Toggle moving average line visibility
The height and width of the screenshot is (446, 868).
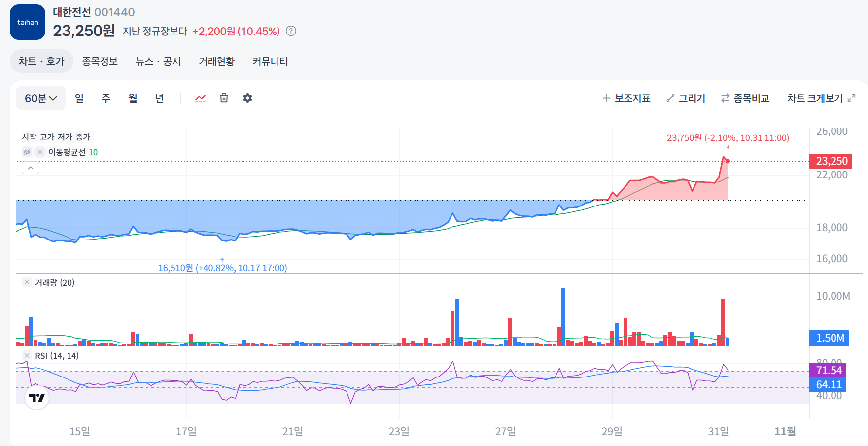click(x=27, y=152)
